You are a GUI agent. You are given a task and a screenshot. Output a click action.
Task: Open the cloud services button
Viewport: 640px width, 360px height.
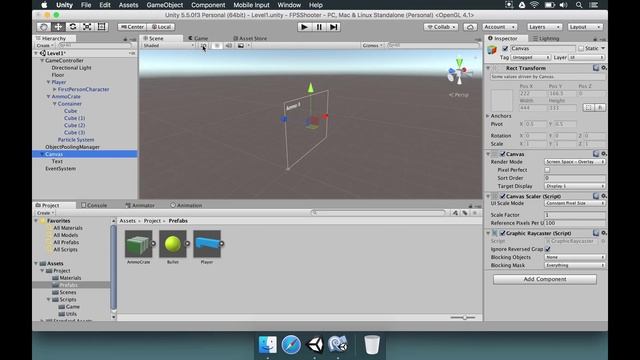pos(470,27)
